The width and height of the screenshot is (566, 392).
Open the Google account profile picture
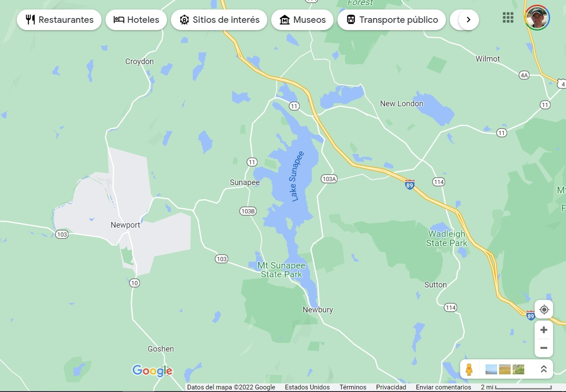(537, 18)
